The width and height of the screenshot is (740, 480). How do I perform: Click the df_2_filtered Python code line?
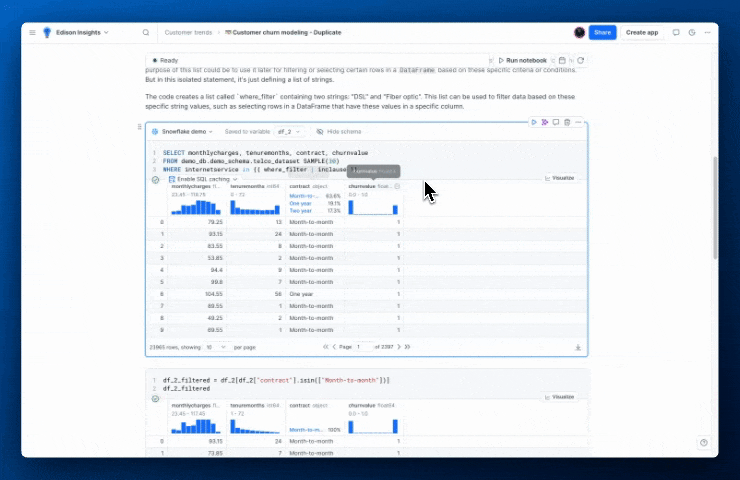(276, 380)
